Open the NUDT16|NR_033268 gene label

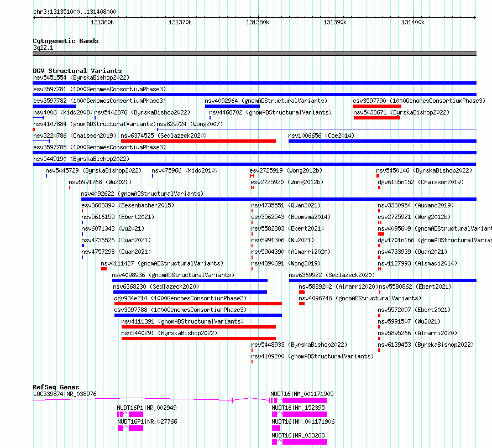coord(298,435)
